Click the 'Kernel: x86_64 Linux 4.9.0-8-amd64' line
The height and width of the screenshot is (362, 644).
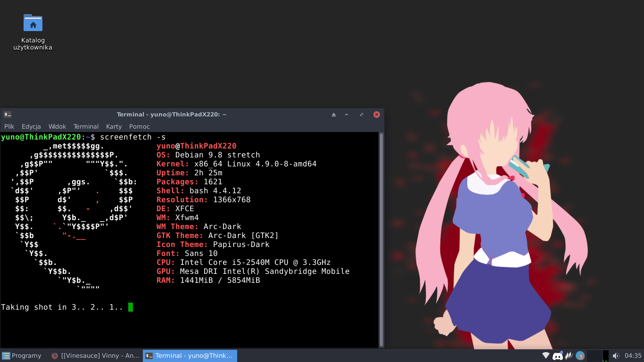[x=237, y=164]
